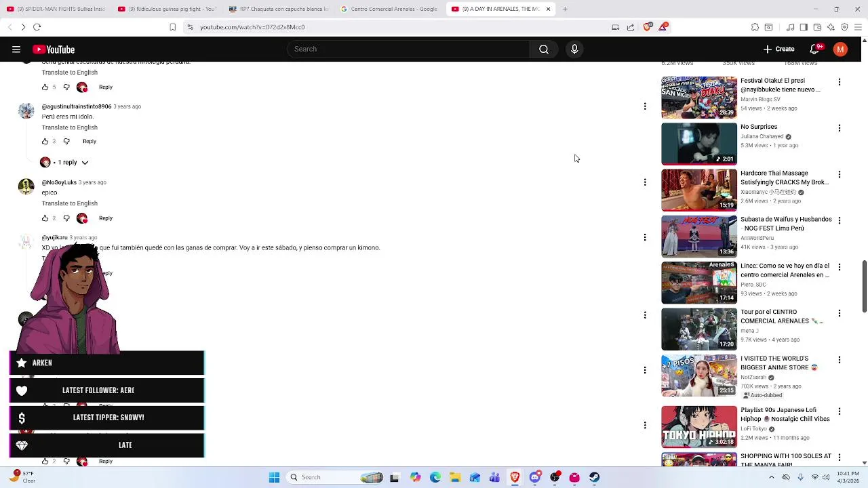The height and width of the screenshot is (488, 868).
Task: Open the Brave wallet icon
Action: coord(817,27)
